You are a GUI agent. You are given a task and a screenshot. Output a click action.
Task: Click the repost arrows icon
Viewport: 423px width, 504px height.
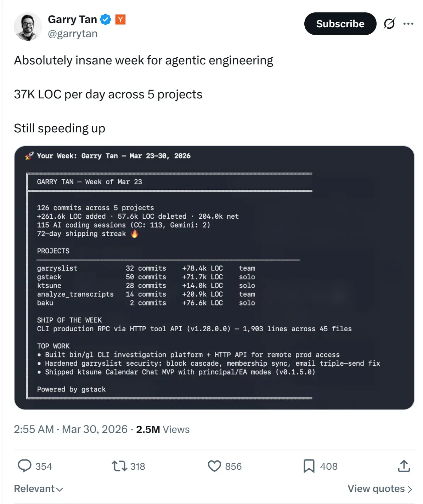[x=119, y=466]
